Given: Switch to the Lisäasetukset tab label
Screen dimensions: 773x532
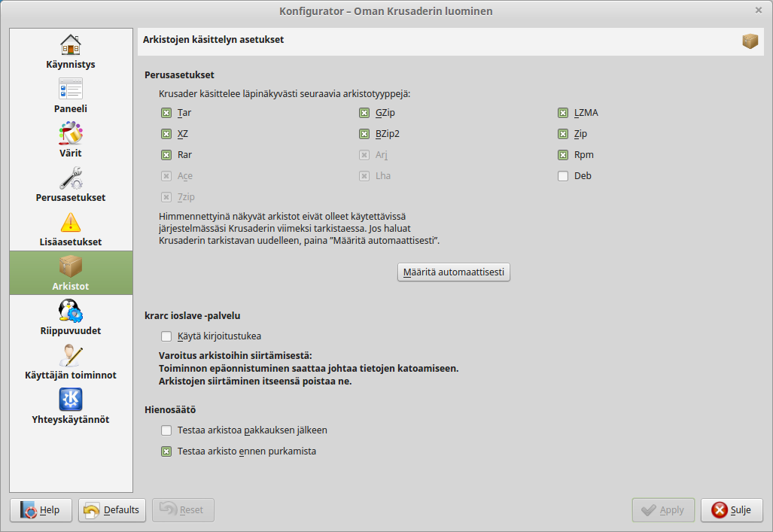Looking at the screenshot, I should point(71,242).
